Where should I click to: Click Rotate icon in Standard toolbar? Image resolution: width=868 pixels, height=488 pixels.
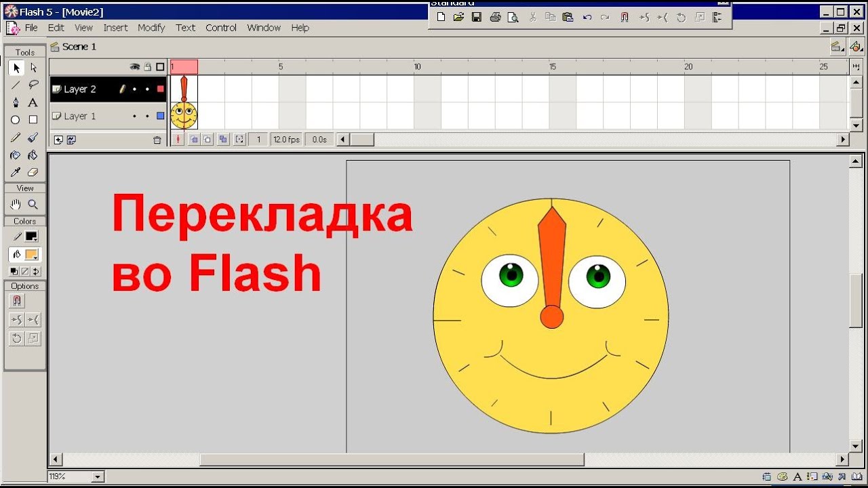pos(682,18)
